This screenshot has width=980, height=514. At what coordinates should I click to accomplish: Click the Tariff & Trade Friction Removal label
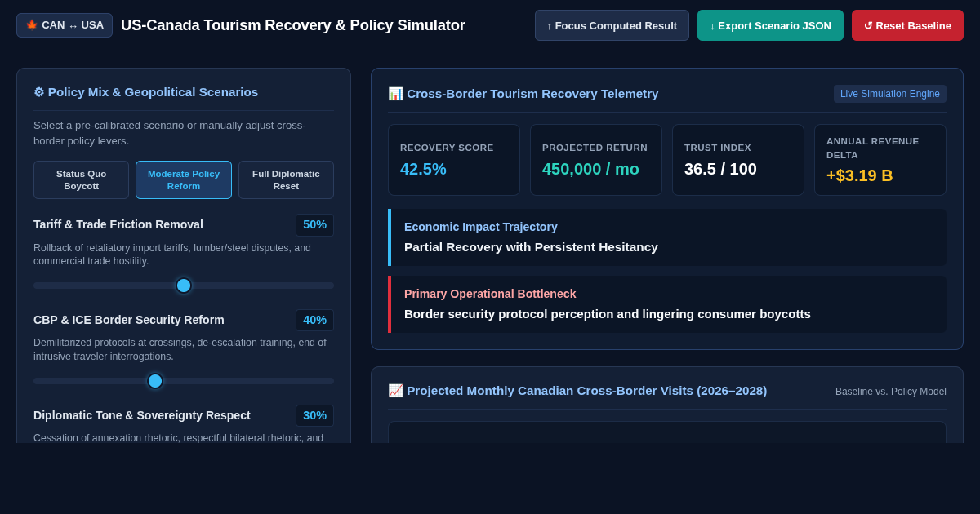coord(118,224)
